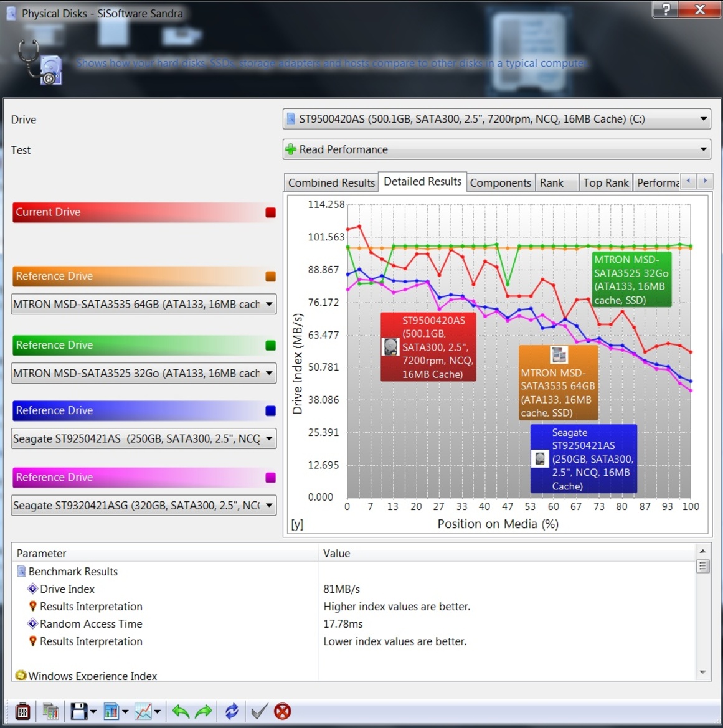Click the Windows Experience Index icon
The height and width of the screenshot is (728, 723).
pyautogui.click(x=21, y=675)
